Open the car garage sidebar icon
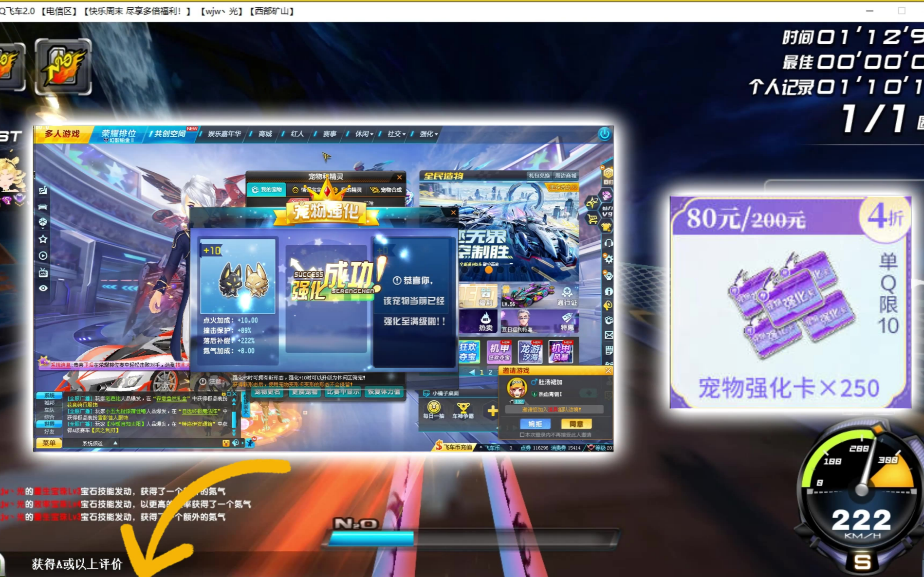This screenshot has height=577, width=924. [43, 207]
